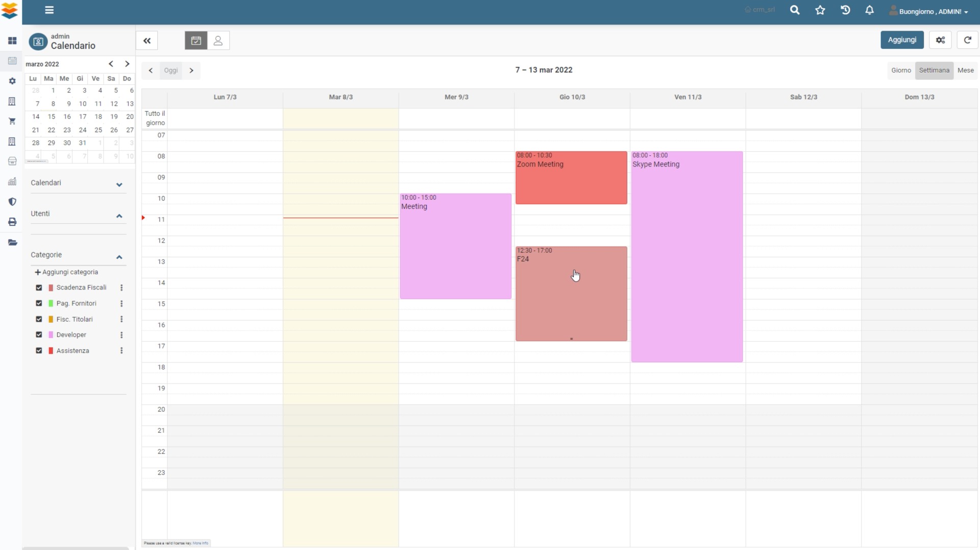This screenshot has width=980, height=550.
Task: Switch to user view icon
Action: click(218, 41)
